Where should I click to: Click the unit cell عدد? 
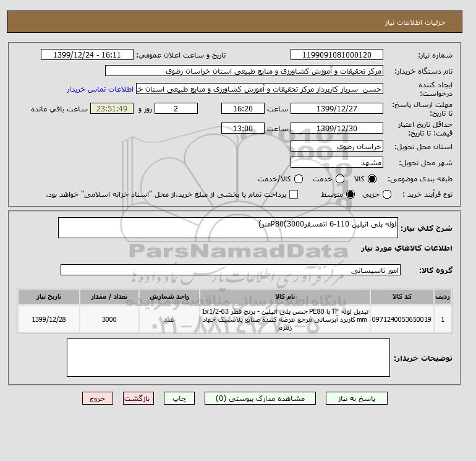[169, 319]
